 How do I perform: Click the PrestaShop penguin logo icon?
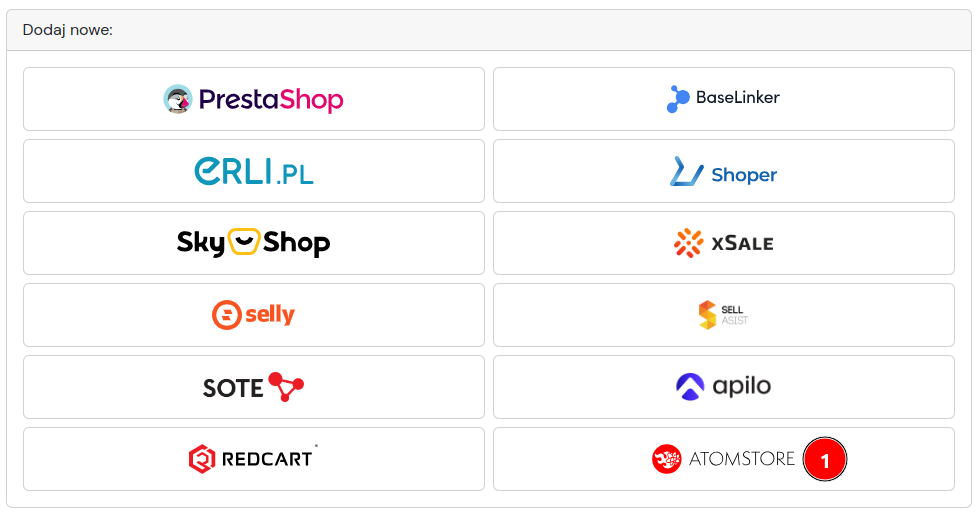(x=177, y=99)
